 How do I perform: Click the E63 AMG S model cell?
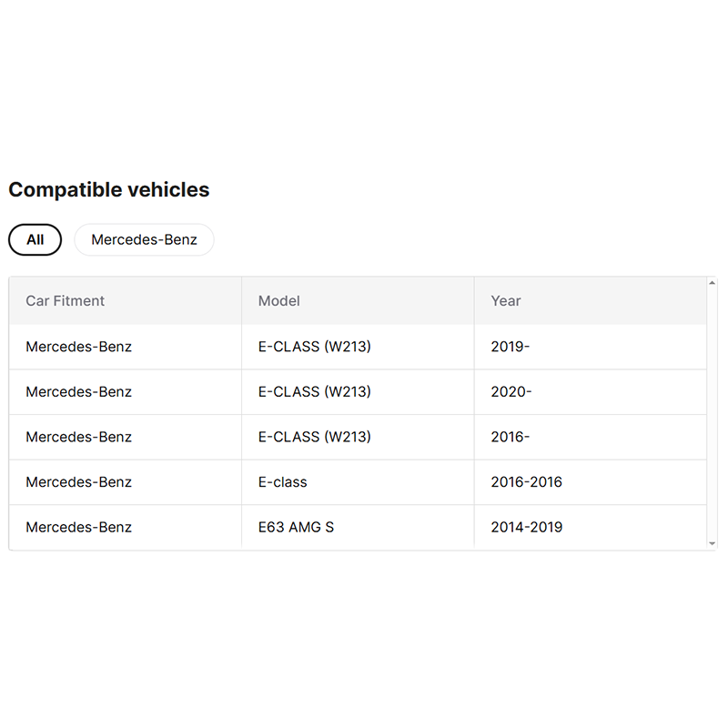pos(358,527)
